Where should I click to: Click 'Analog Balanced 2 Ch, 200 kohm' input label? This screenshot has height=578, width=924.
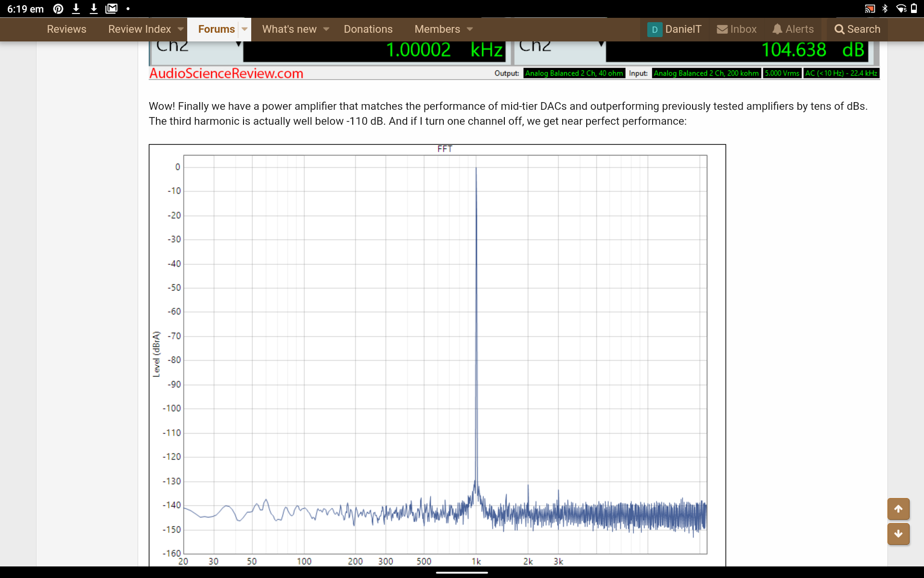pyautogui.click(x=706, y=73)
